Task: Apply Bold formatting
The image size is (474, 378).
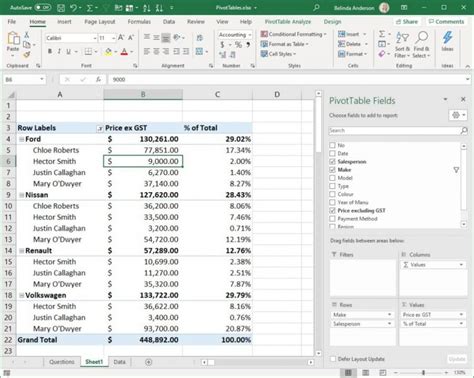Action: tap(50, 51)
